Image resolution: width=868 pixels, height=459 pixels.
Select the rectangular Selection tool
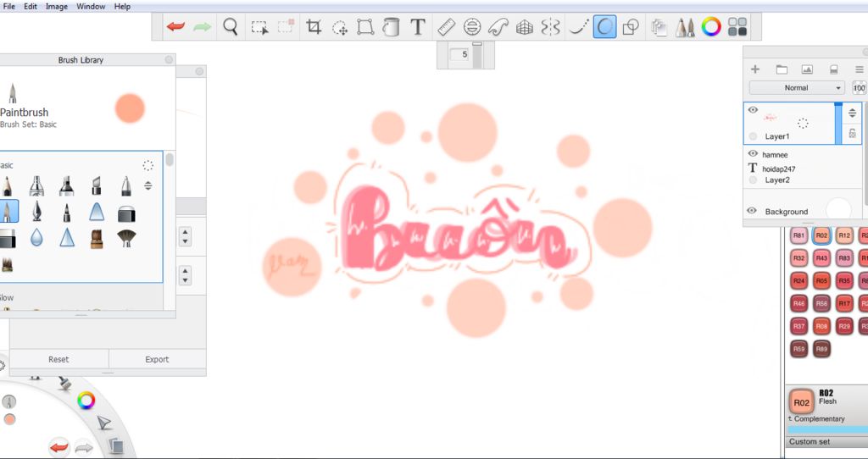[259, 27]
